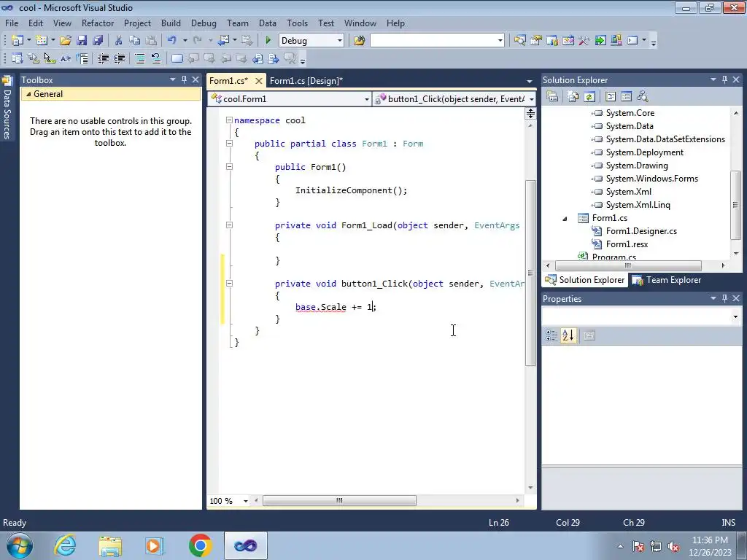Click the editor horizontal scrollbar thumb

pyautogui.click(x=339, y=500)
